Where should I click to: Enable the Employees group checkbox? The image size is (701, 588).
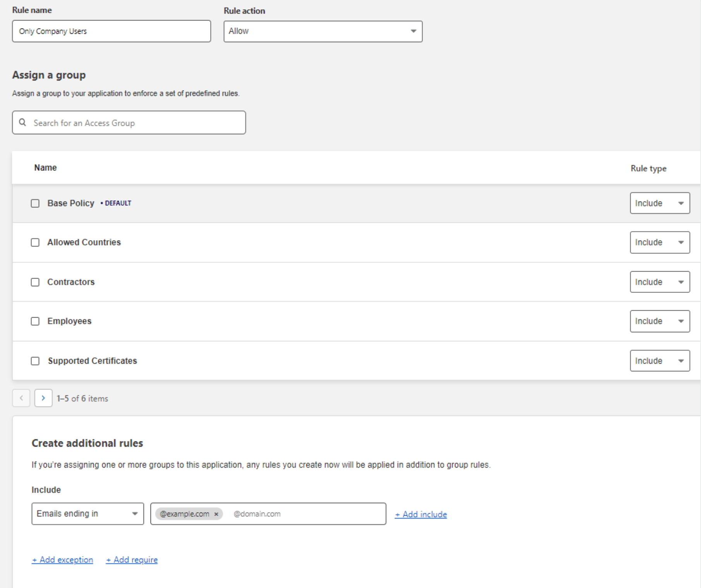35,321
